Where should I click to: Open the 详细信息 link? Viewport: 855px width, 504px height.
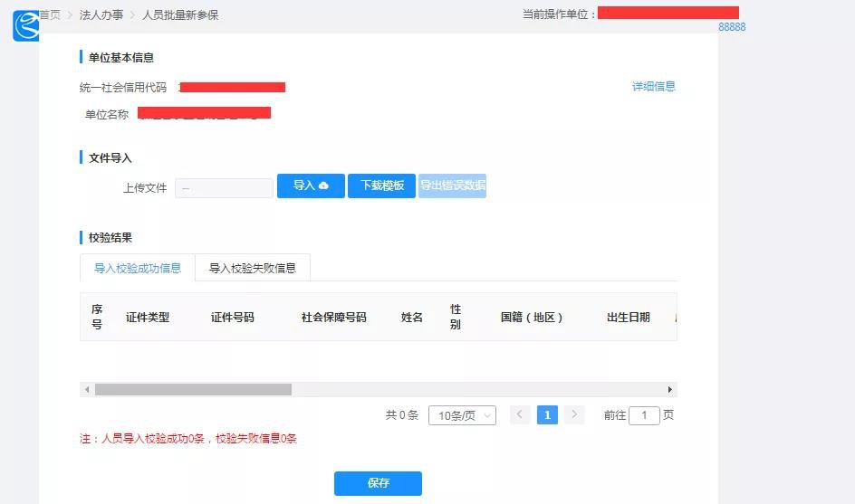[x=653, y=87]
